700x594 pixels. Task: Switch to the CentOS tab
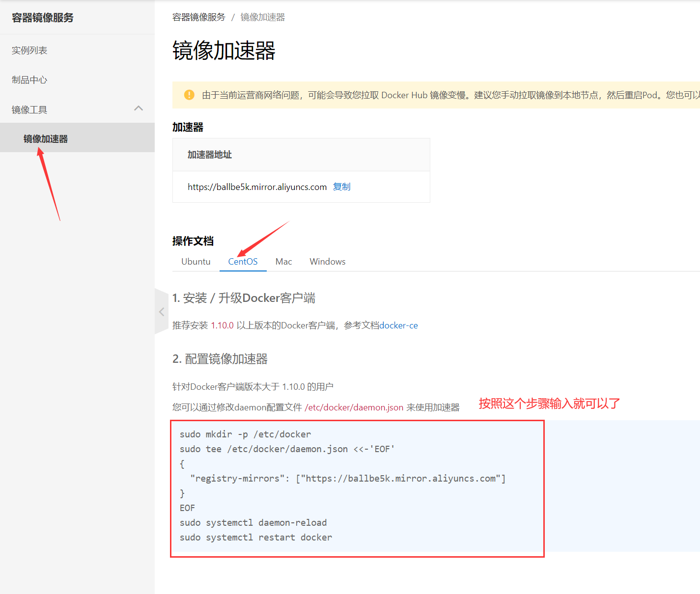click(243, 262)
